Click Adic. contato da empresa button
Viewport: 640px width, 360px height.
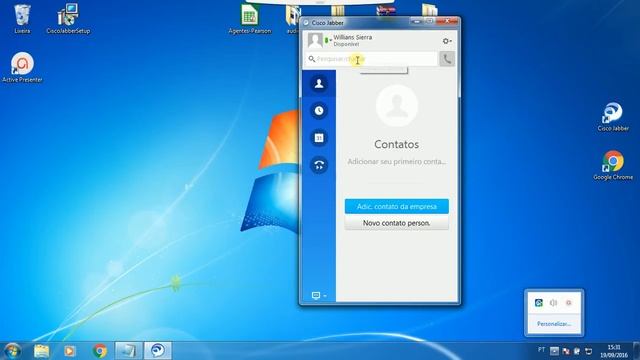pos(396,207)
